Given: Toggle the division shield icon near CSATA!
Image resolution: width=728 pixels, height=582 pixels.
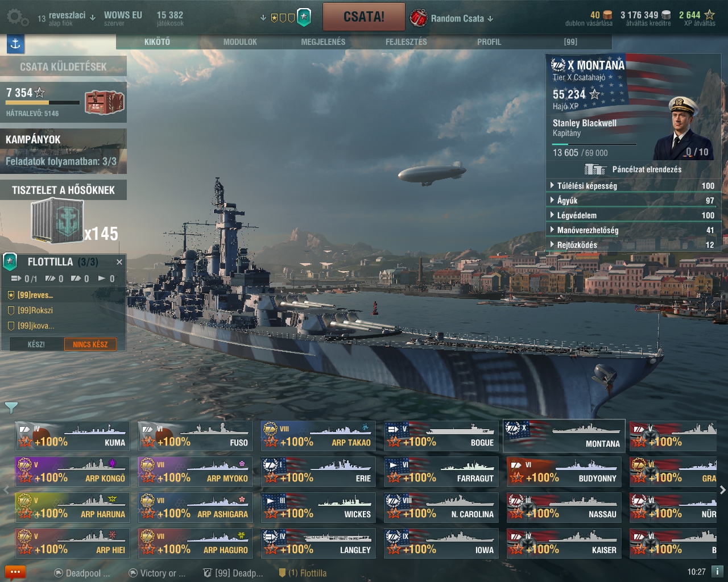Looking at the screenshot, I should pos(304,17).
